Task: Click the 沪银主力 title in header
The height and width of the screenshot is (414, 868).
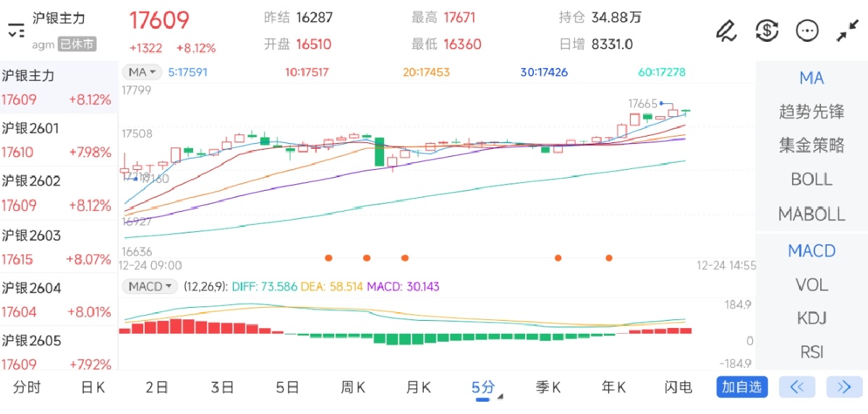Action: click(x=59, y=18)
